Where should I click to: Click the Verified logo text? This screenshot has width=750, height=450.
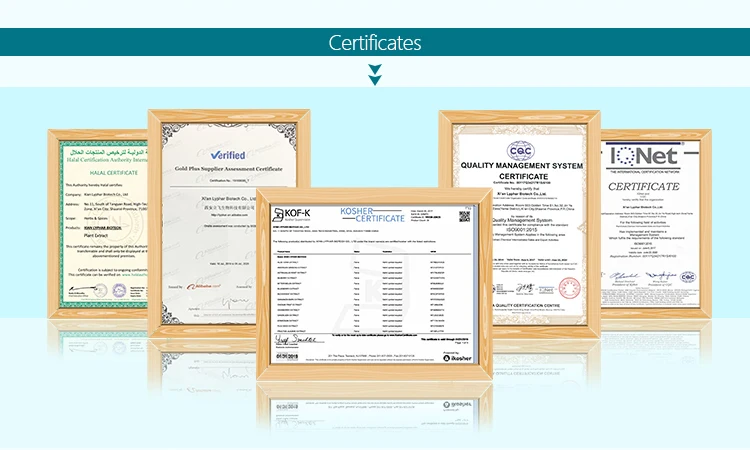pyautogui.click(x=228, y=155)
